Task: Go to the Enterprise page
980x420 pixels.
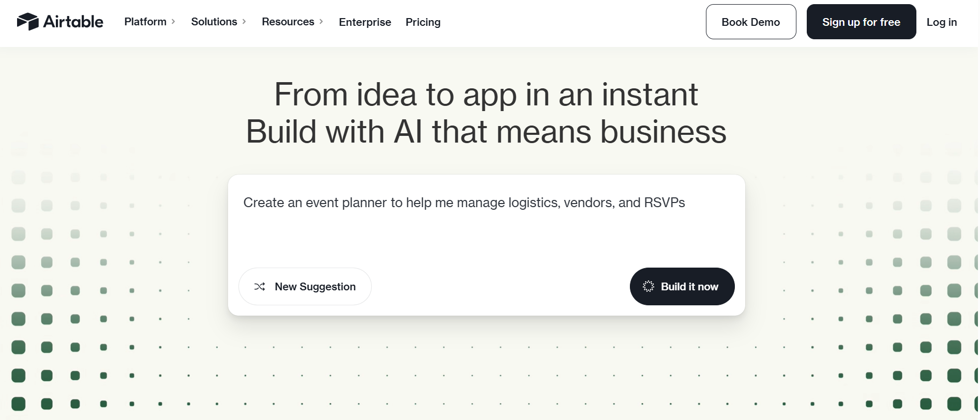Action: point(365,22)
